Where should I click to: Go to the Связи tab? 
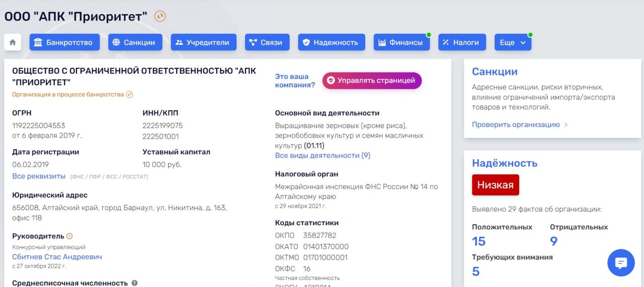(267, 42)
